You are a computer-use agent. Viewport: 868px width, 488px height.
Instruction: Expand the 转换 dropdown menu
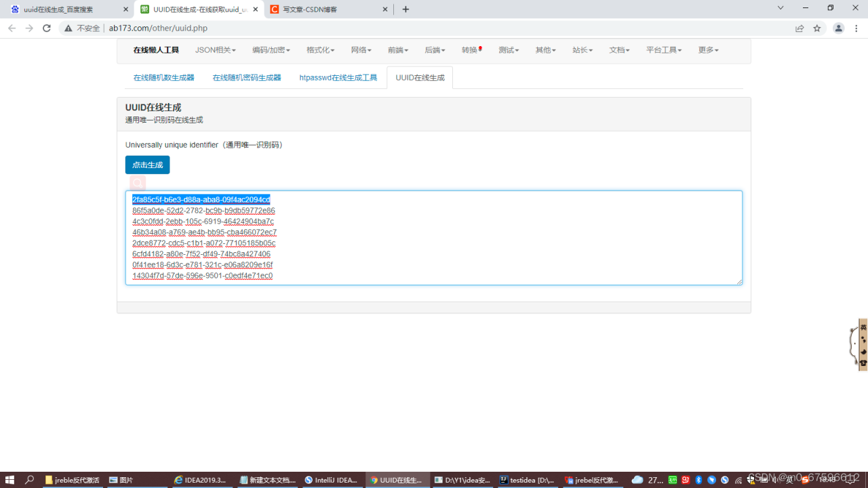pyautogui.click(x=471, y=50)
